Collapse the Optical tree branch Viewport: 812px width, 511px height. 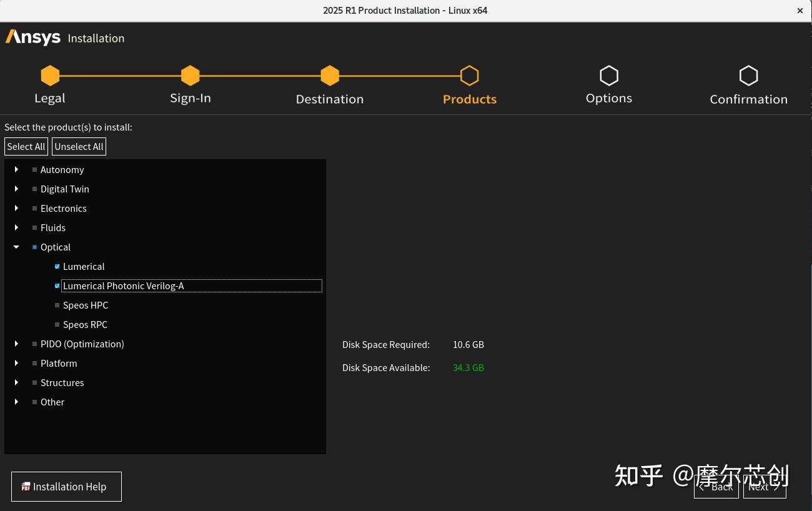(x=16, y=247)
